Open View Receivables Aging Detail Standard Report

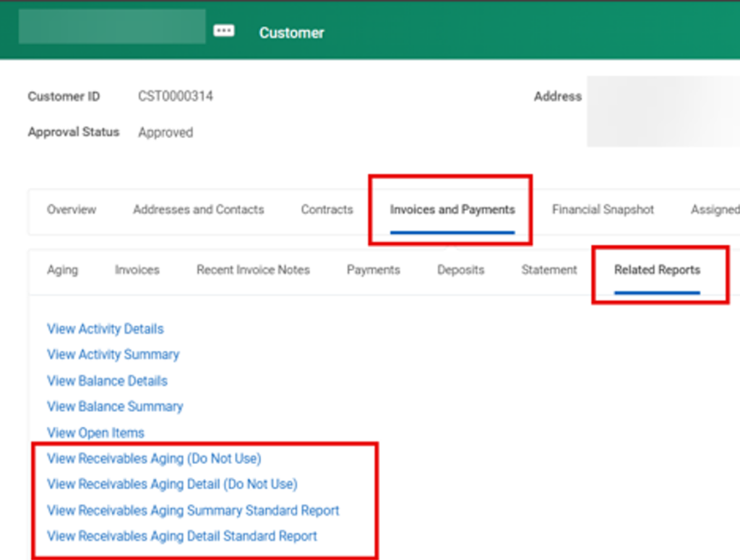click(181, 536)
